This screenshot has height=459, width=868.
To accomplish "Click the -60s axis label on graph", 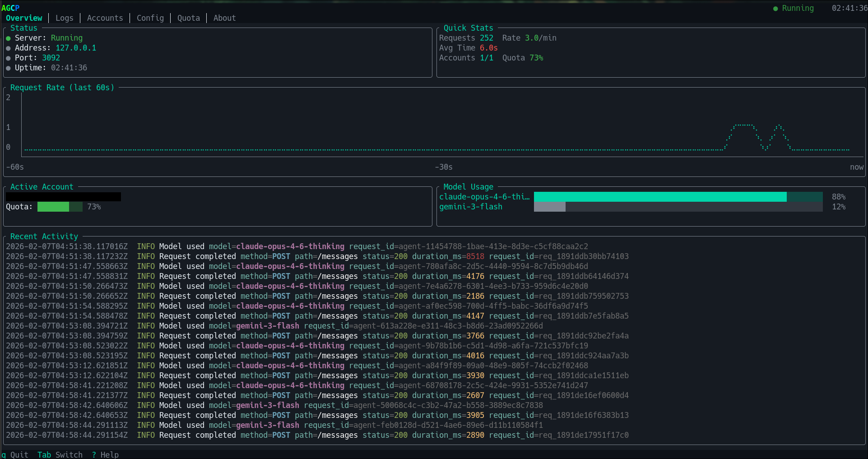I will [x=15, y=167].
